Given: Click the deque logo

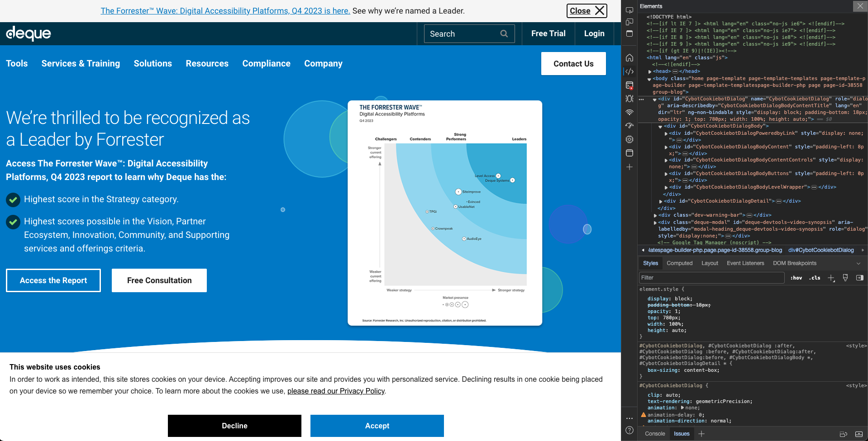Looking at the screenshot, I should coord(29,33).
